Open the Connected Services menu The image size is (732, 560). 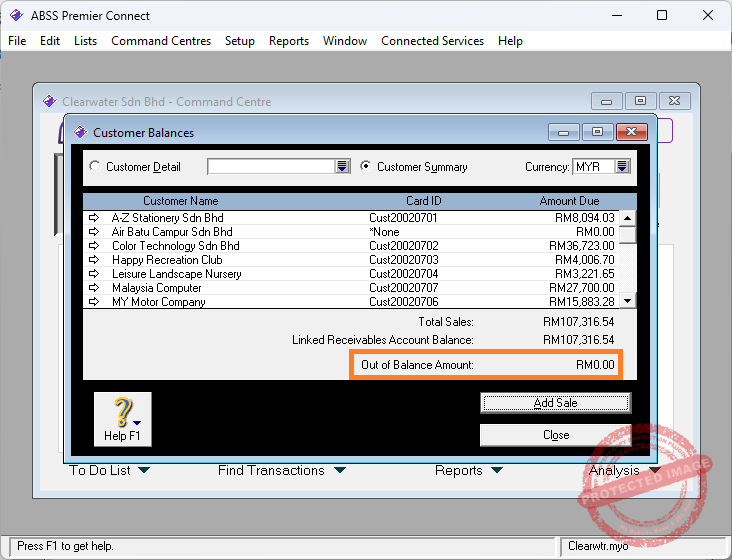point(433,41)
